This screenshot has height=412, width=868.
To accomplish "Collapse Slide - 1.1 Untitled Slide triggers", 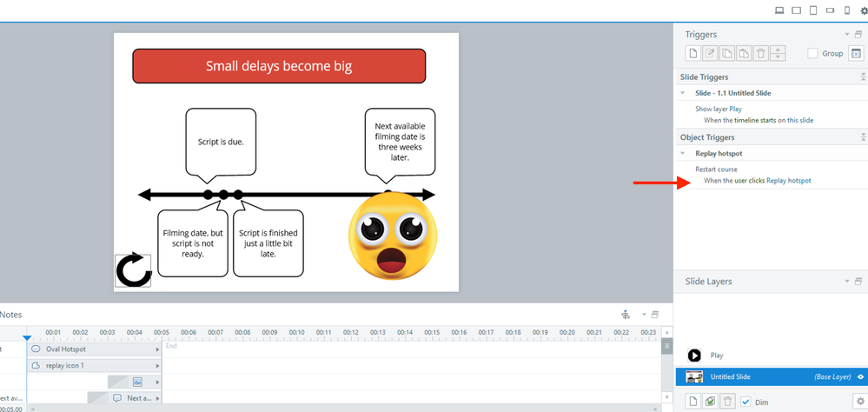I will (683, 93).
